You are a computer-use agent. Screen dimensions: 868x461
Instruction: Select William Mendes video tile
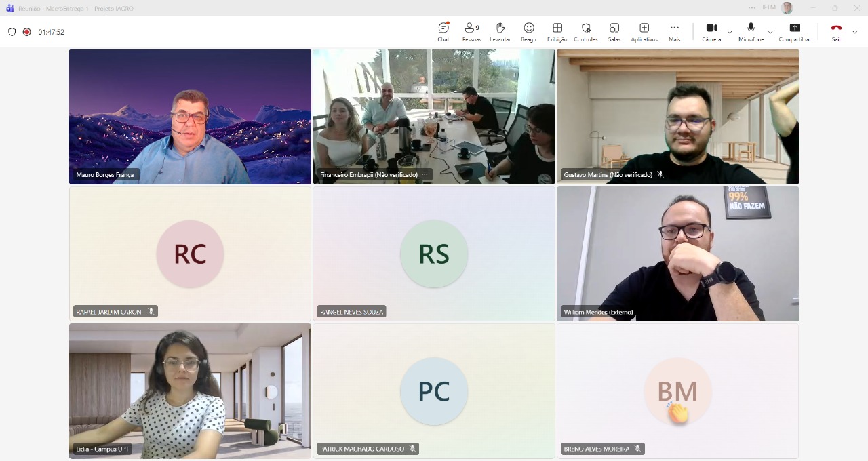[x=677, y=254]
